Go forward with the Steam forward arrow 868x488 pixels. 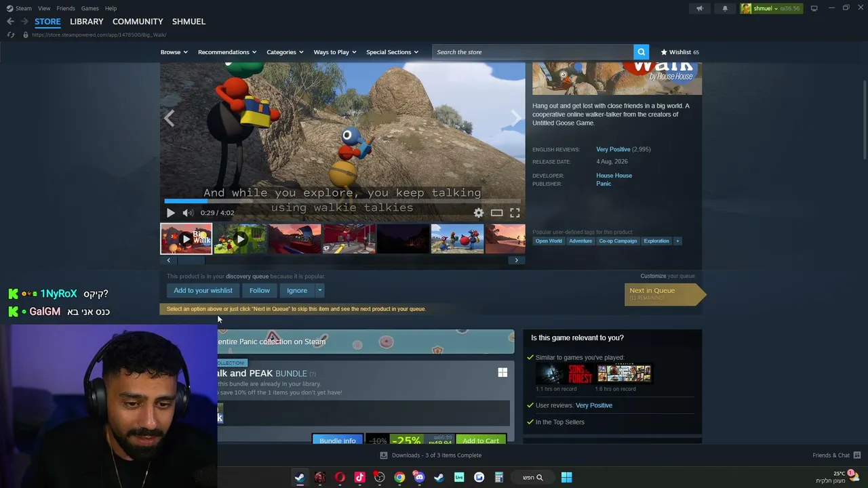24,22
